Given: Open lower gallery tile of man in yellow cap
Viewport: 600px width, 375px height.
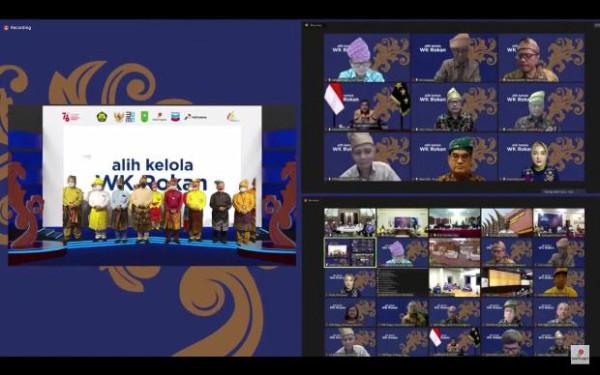Looking at the screenshot, I should click(x=559, y=282).
